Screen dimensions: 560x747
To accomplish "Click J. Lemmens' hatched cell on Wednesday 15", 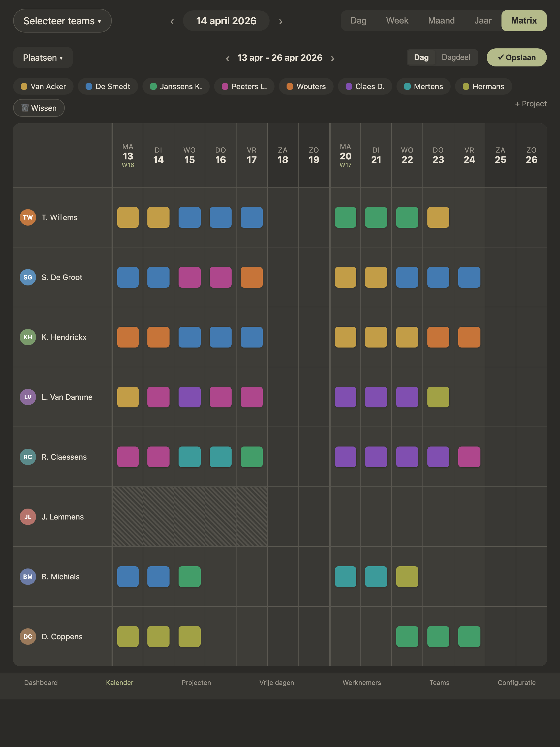I will pos(189,517).
